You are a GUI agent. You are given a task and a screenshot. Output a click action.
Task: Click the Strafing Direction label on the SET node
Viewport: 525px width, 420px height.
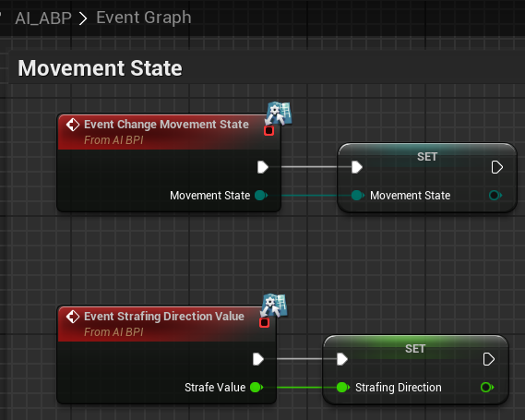(399, 388)
